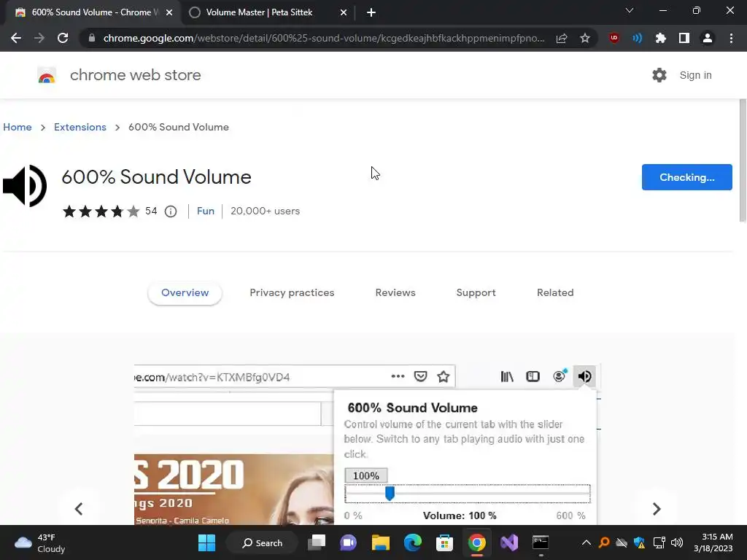This screenshot has width=747, height=560.
Task: Open Task View on the taskbar
Action: point(317,542)
